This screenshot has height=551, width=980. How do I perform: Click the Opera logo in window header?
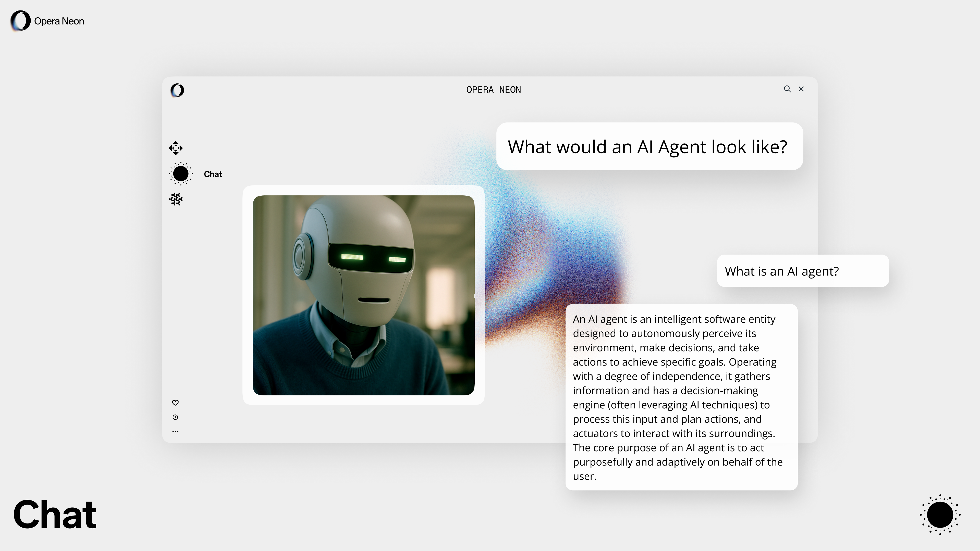(x=177, y=90)
